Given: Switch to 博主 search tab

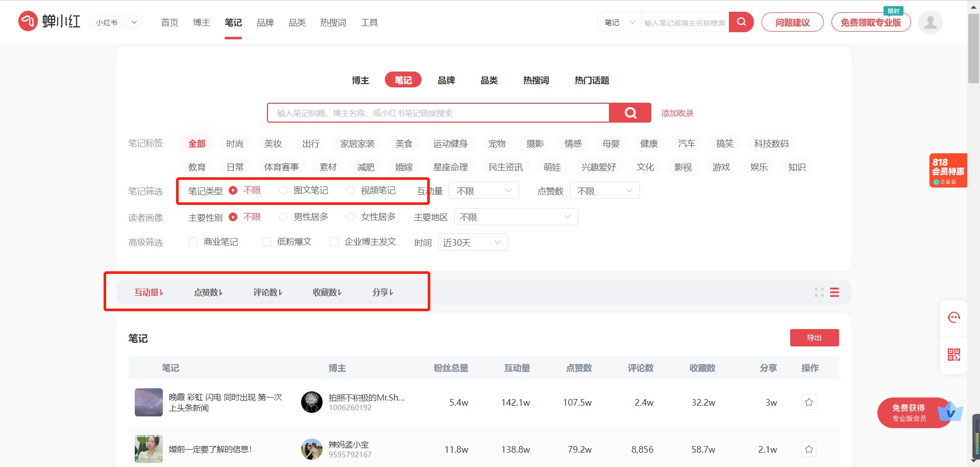Looking at the screenshot, I should [x=360, y=80].
